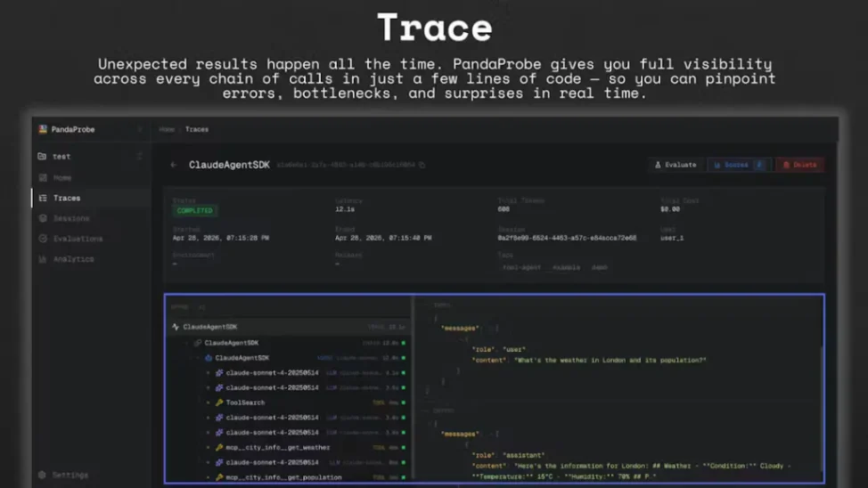
Task: Click the chain link icon beside ClaudeAgentSDK span
Action: (x=198, y=343)
